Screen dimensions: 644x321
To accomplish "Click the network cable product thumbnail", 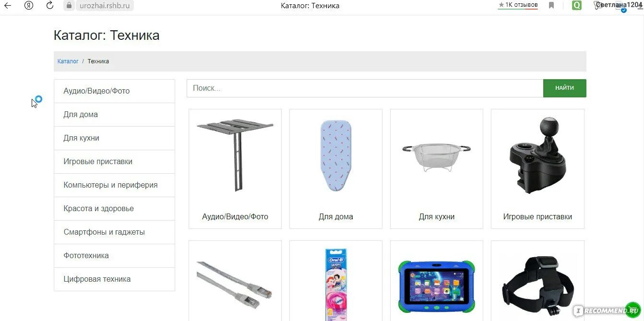I will point(235,285).
